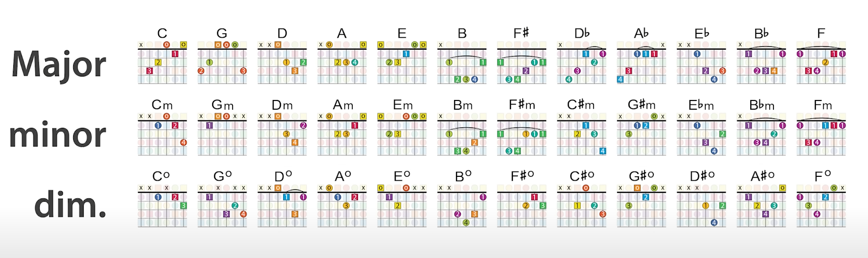The height and width of the screenshot is (258, 868).
Task: Select the Ebm chord diagram
Action: (701, 135)
